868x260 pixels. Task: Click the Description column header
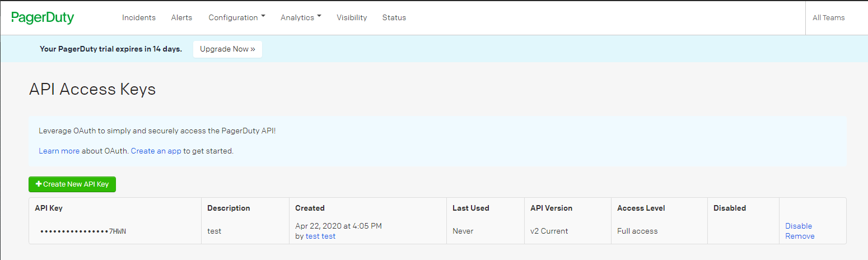pyautogui.click(x=228, y=208)
